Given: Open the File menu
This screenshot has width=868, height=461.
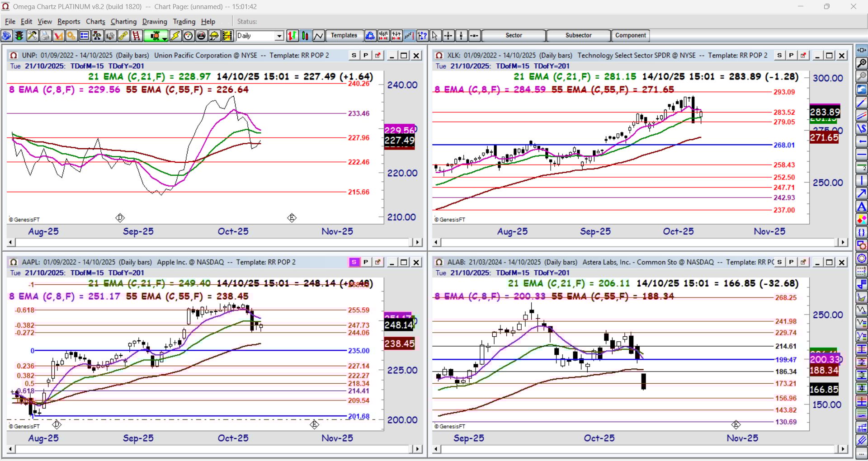Looking at the screenshot, I should point(10,21).
